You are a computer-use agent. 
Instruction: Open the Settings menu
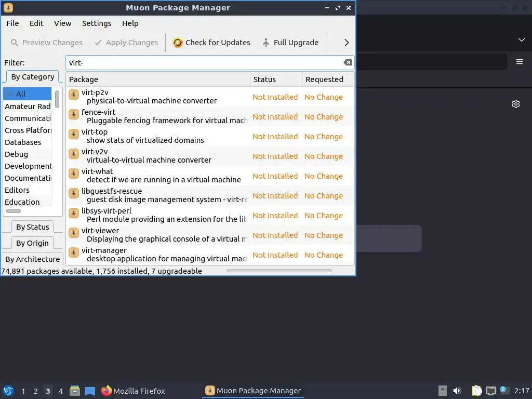click(x=97, y=23)
